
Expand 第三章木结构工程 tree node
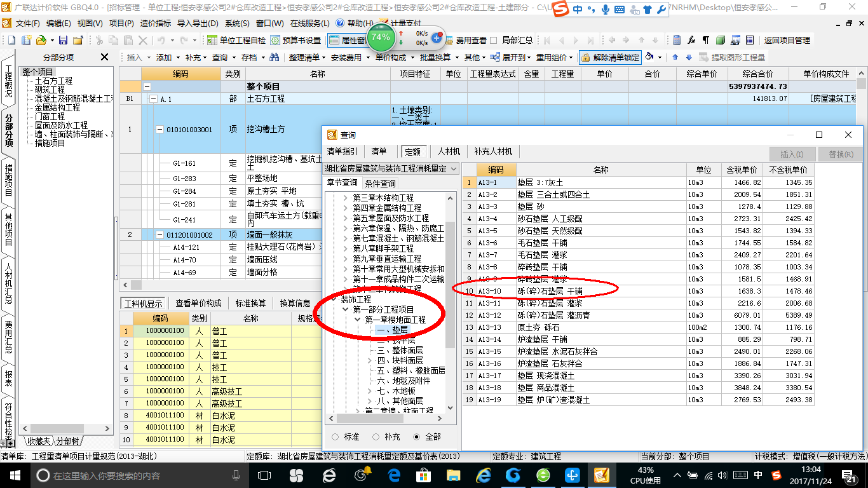point(346,198)
